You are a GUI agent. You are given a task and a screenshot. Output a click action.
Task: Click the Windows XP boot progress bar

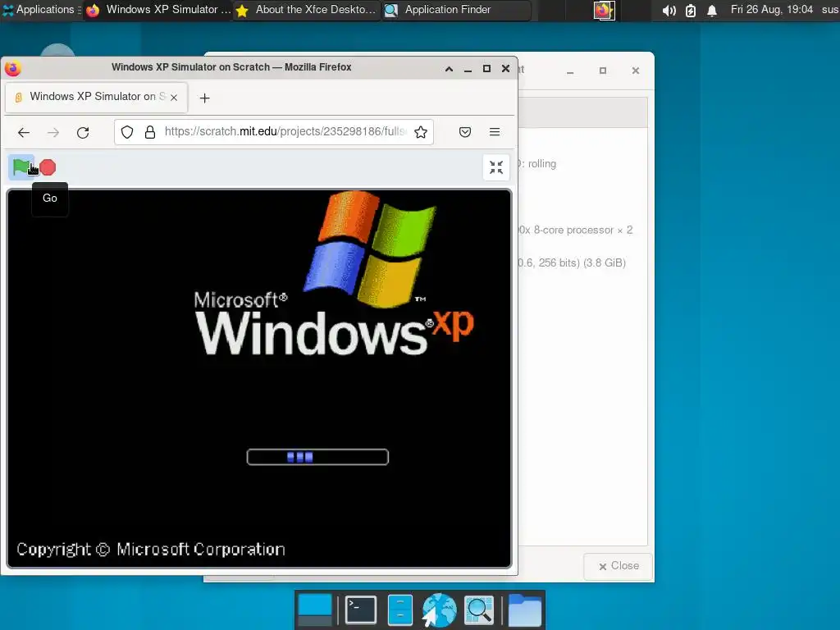pos(317,457)
